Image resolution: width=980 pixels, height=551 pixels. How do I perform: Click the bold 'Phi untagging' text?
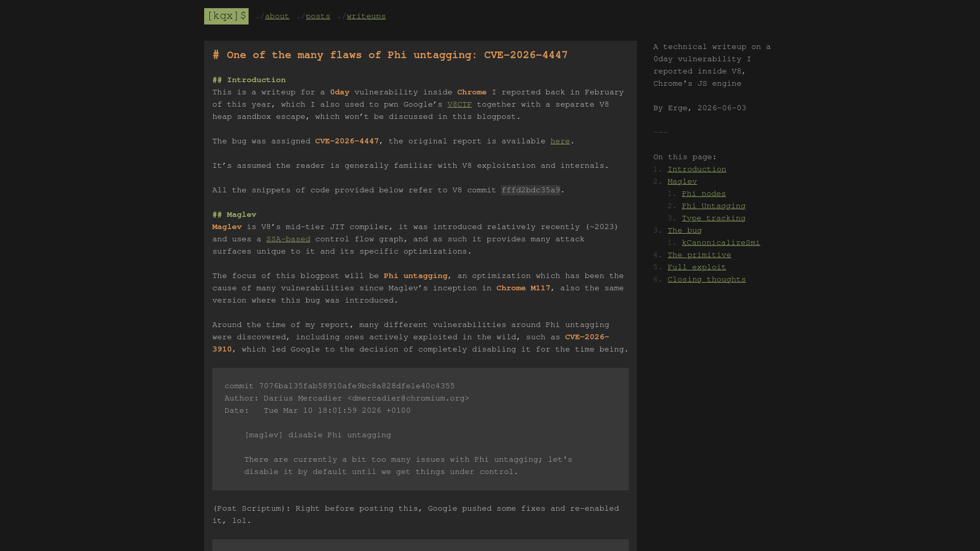click(x=415, y=276)
